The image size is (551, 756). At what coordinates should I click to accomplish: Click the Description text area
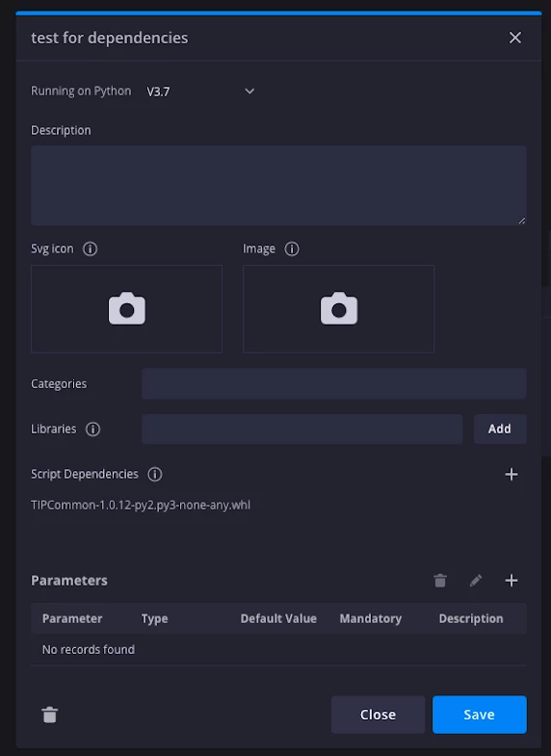[x=278, y=185]
